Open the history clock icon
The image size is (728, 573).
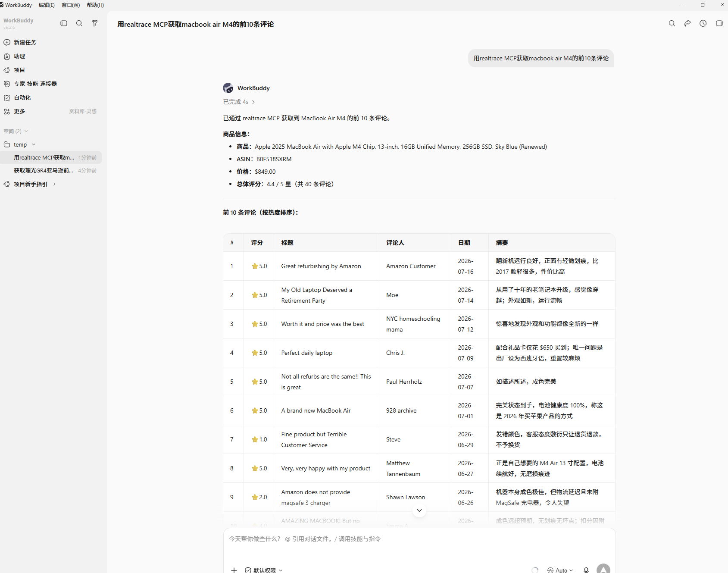pos(703,23)
